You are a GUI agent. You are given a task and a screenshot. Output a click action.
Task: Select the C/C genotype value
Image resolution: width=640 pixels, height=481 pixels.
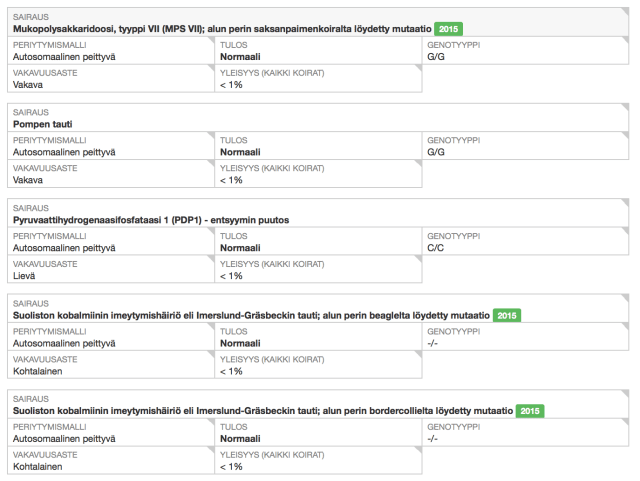(x=435, y=247)
